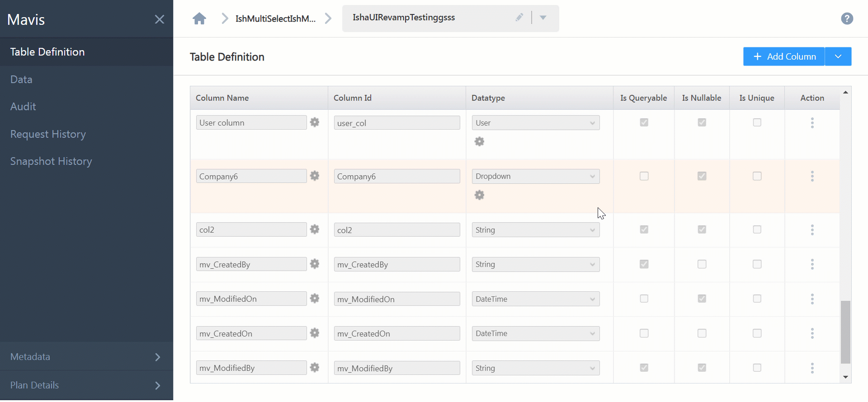Expand the Add Column split-button arrow
Screen dimensions: 868x402
tap(838, 56)
